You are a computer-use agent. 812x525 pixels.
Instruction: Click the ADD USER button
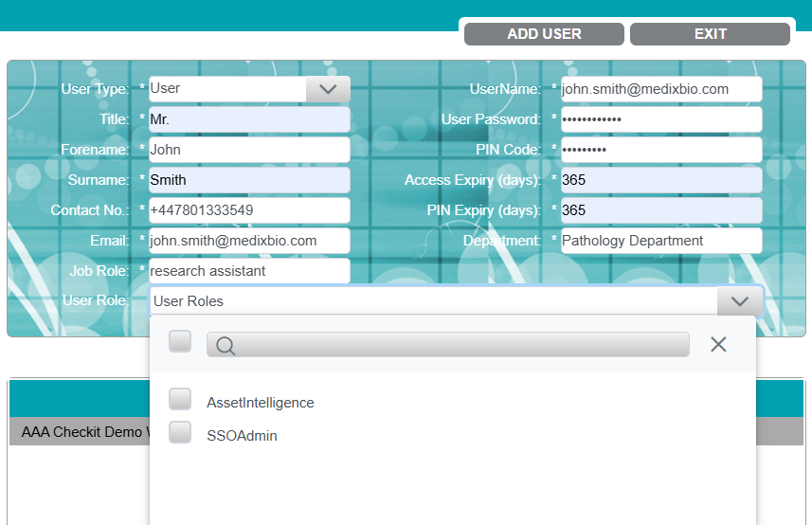[x=544, y=34]
